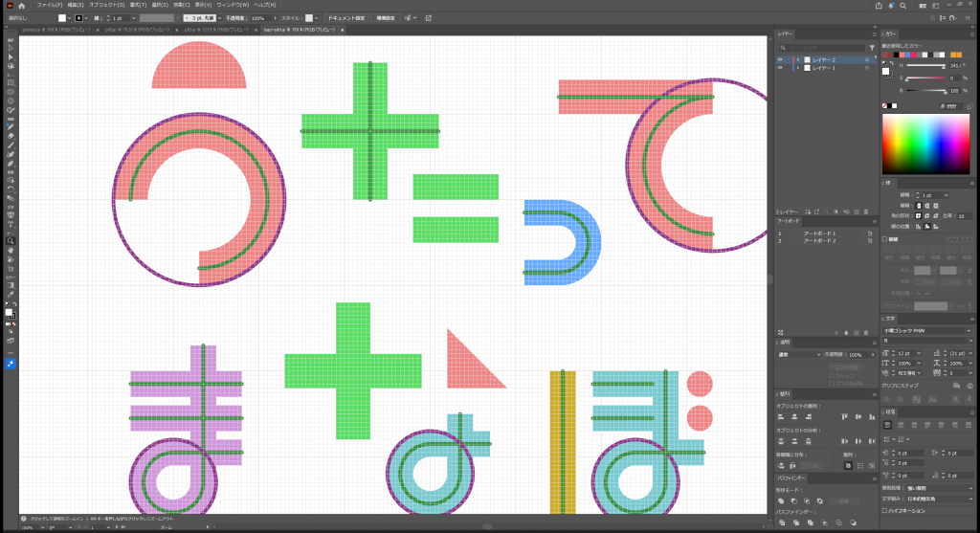This screenshot has width=980, height=533.
Task: Click align left paragraph icon
Action: (x=889, y=424)
